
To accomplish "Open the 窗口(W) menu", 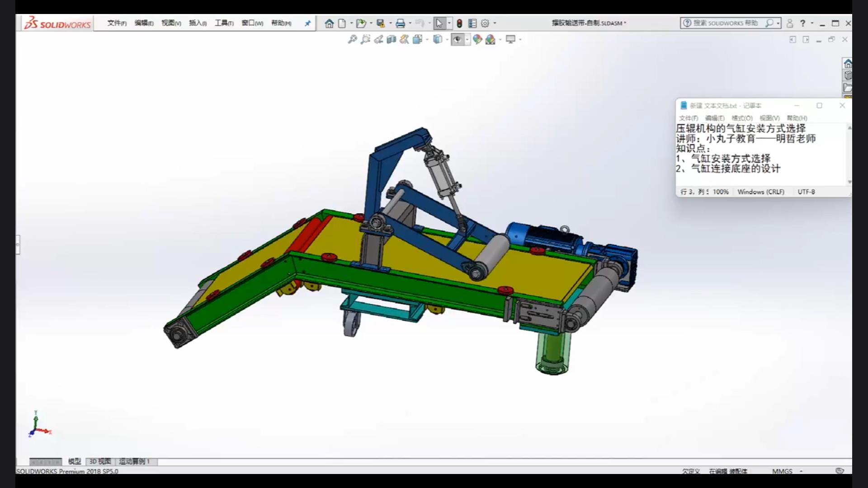I will point(252,23).
